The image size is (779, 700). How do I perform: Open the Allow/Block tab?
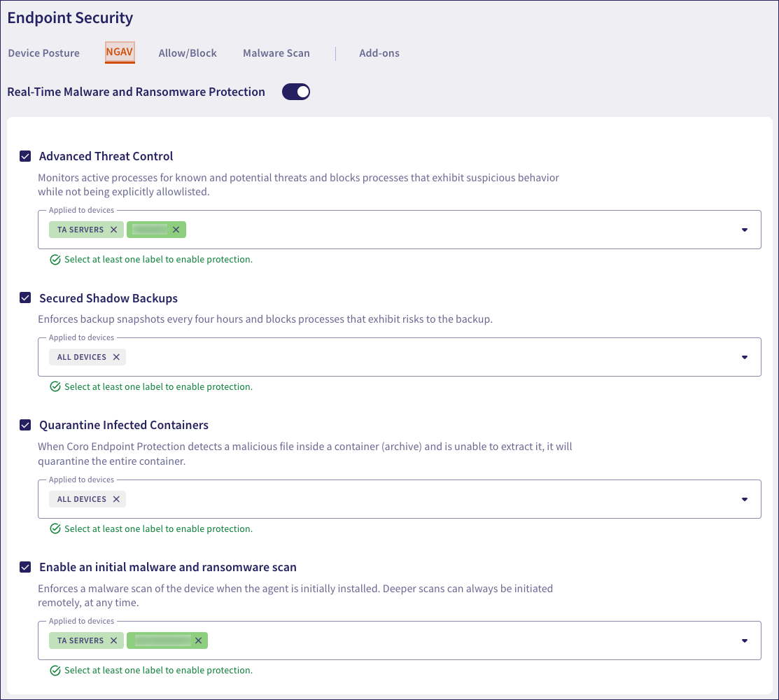[x=188, y=53]
